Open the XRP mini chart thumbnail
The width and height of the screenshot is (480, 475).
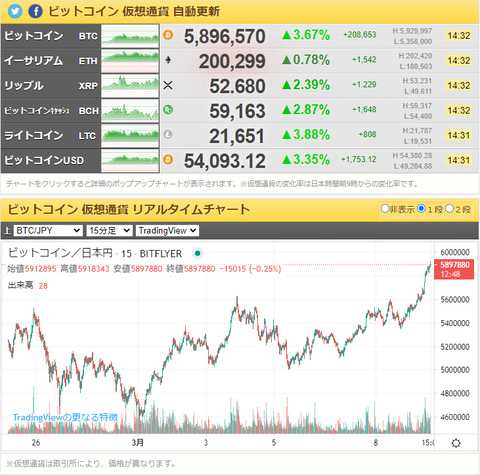tap(130, 86)
